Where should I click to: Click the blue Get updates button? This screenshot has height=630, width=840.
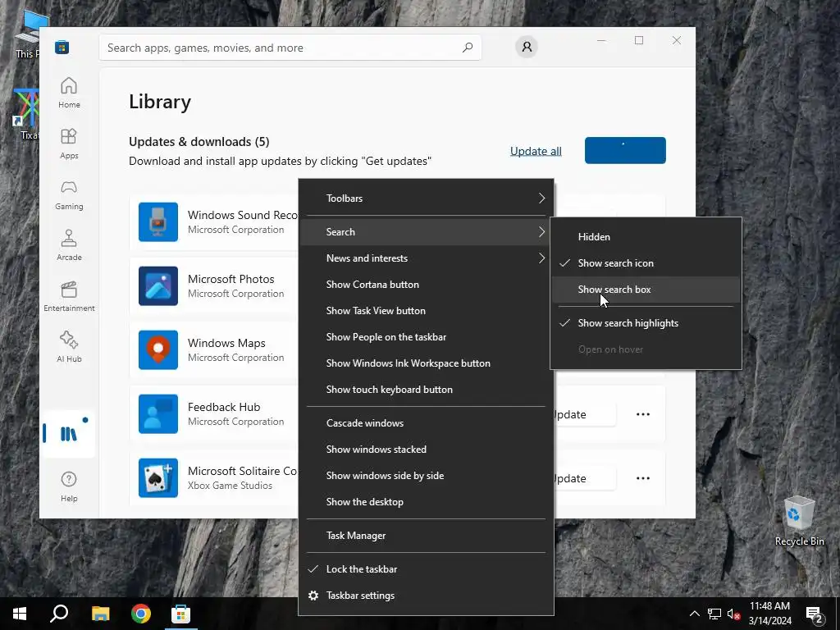[x=625, y=151]
